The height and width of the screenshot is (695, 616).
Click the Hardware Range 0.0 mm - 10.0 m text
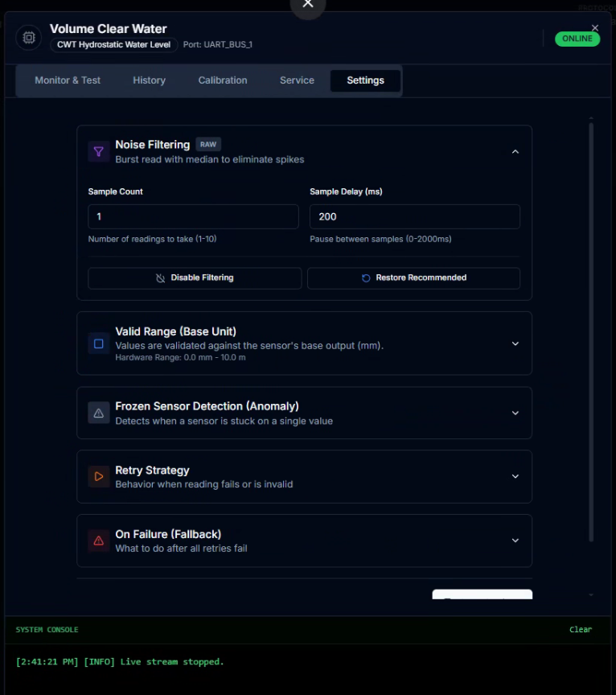click(x=180, y=357)
